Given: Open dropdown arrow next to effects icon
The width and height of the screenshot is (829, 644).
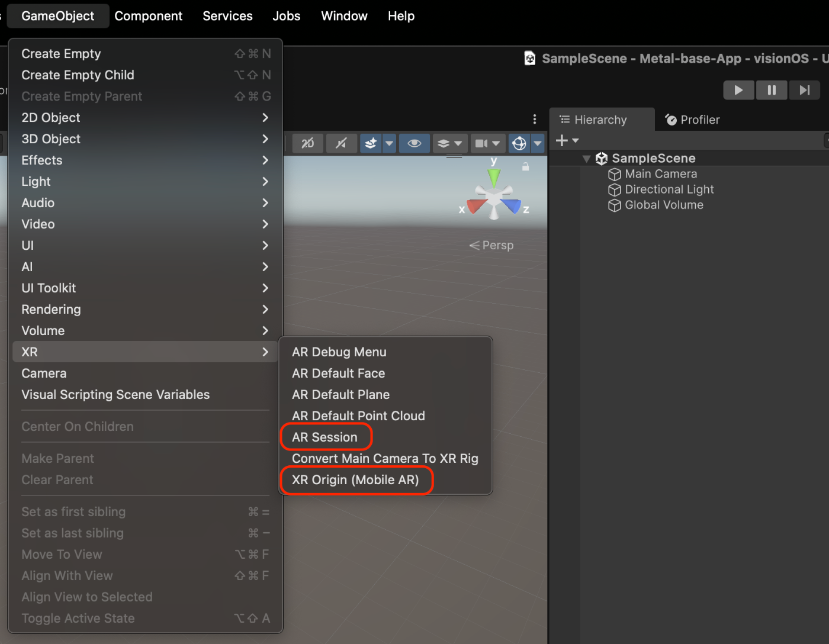Looking at the screenshot, I should tap(389, 143).
